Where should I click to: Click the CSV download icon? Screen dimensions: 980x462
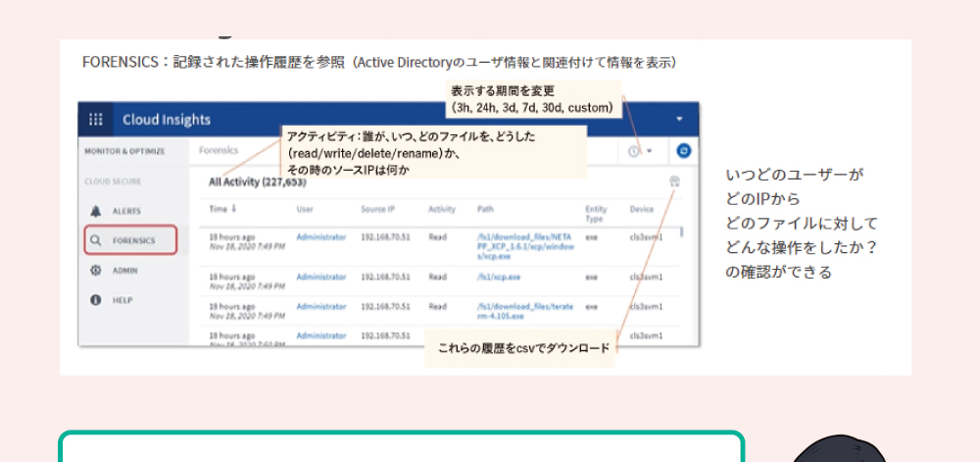point(674,181)
